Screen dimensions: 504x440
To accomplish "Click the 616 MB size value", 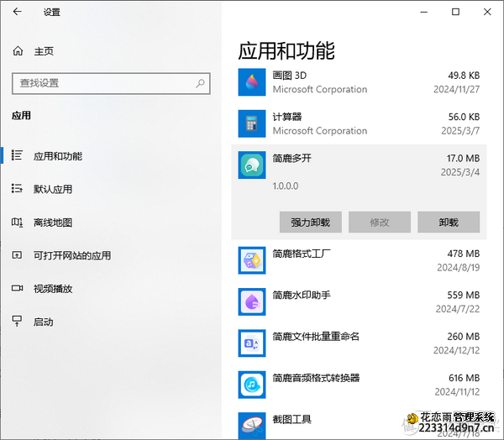I will [465, 378].
